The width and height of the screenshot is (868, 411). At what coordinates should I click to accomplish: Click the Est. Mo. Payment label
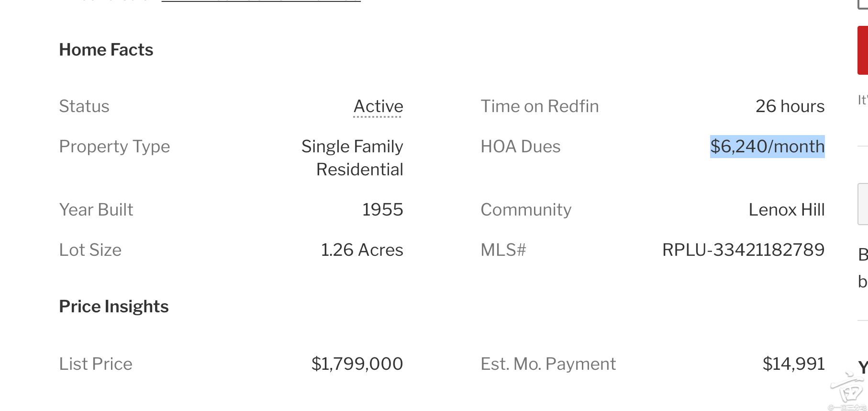click(548, 364)
